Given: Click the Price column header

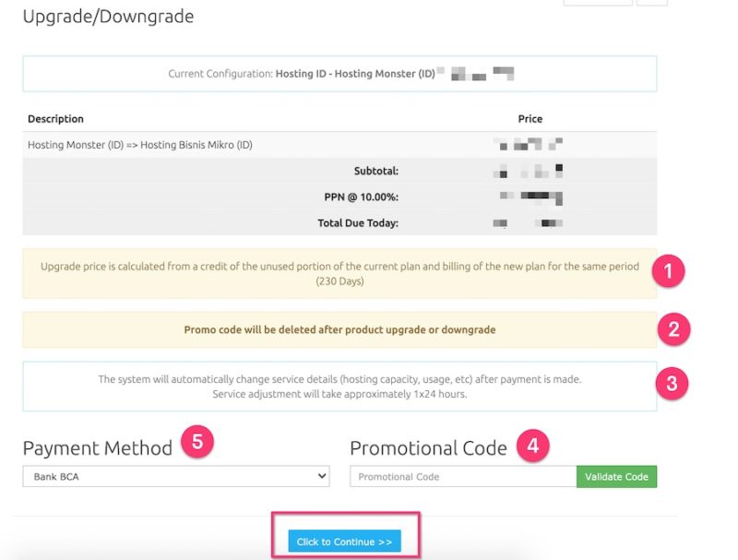Looking at the screenshot, I should (530, 119).
